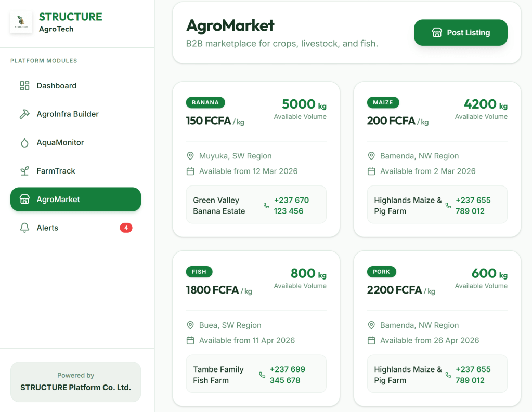The height and width of the screenshot is (412, 532).
Task: Select the MAIZE category tag
Action: (x=383, y=102)
